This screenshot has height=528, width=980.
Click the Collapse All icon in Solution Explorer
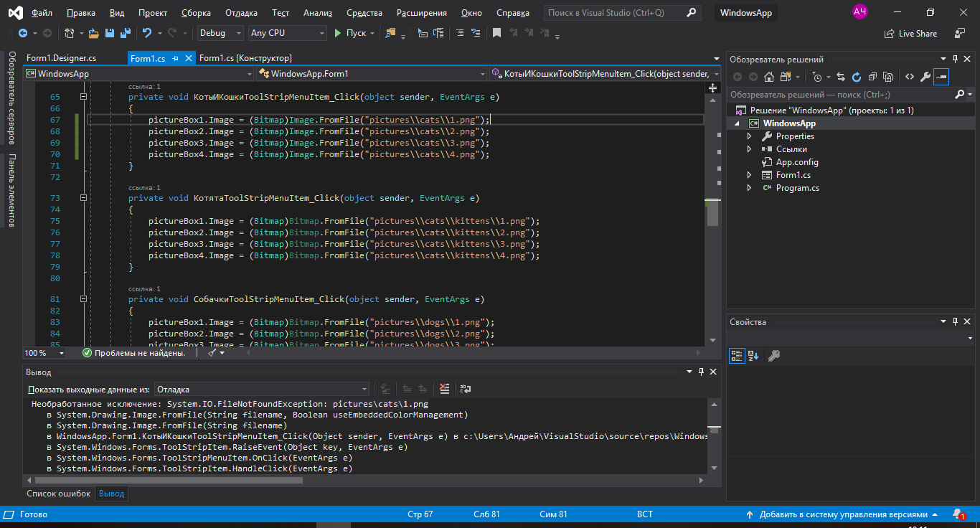[872, 77]
